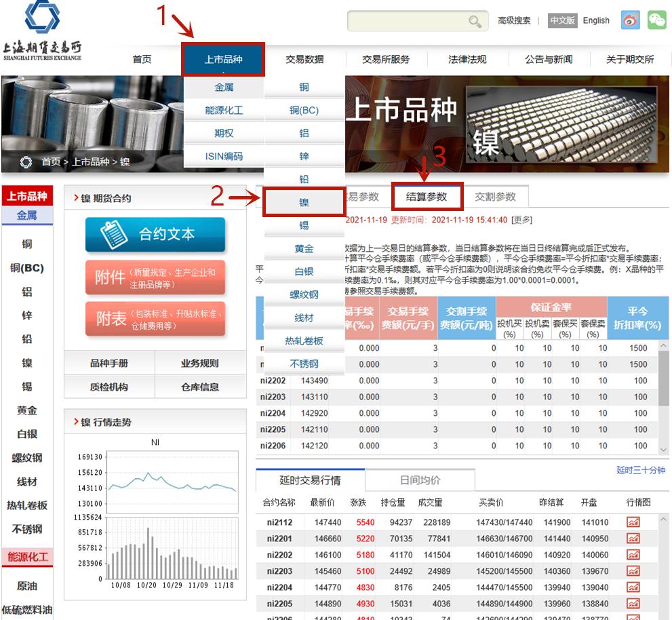Click ni2206 row in settlement table

(456, 446)
